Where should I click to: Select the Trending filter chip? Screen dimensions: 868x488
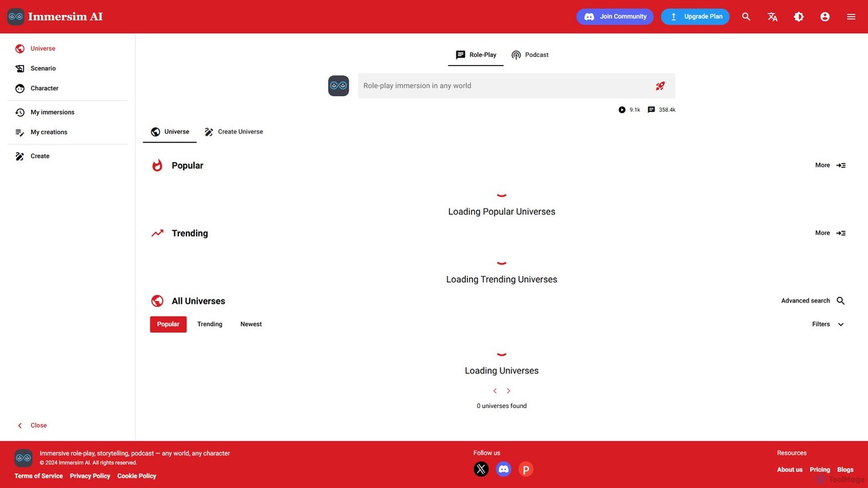pos(210,324)
